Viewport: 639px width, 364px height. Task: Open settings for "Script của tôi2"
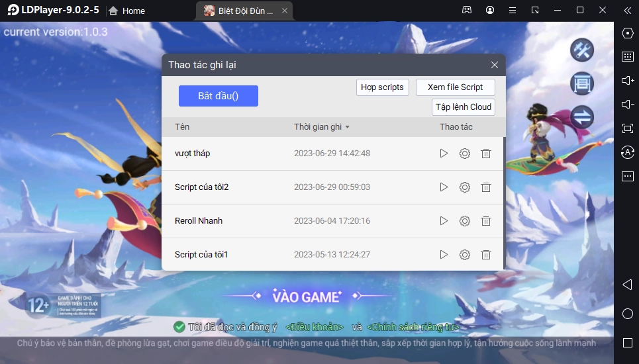point(465,187)
